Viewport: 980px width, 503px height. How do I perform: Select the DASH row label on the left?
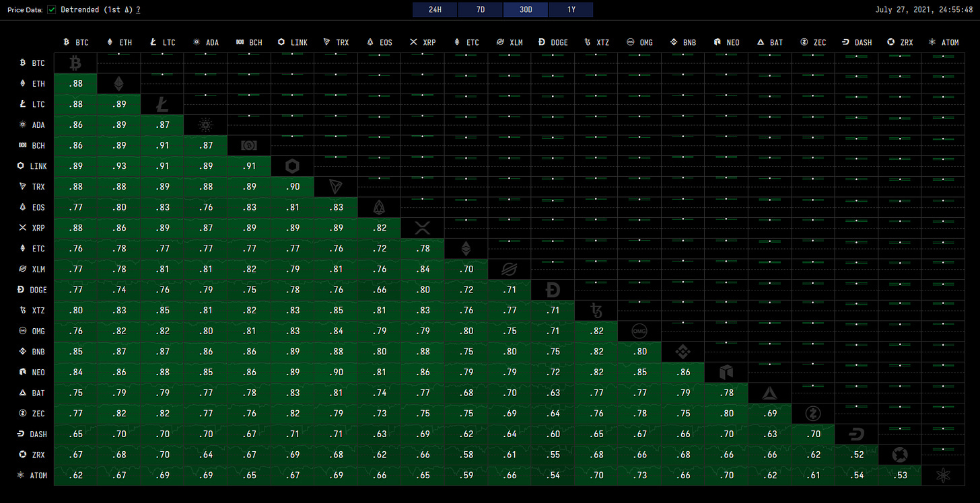pos(33,434)
